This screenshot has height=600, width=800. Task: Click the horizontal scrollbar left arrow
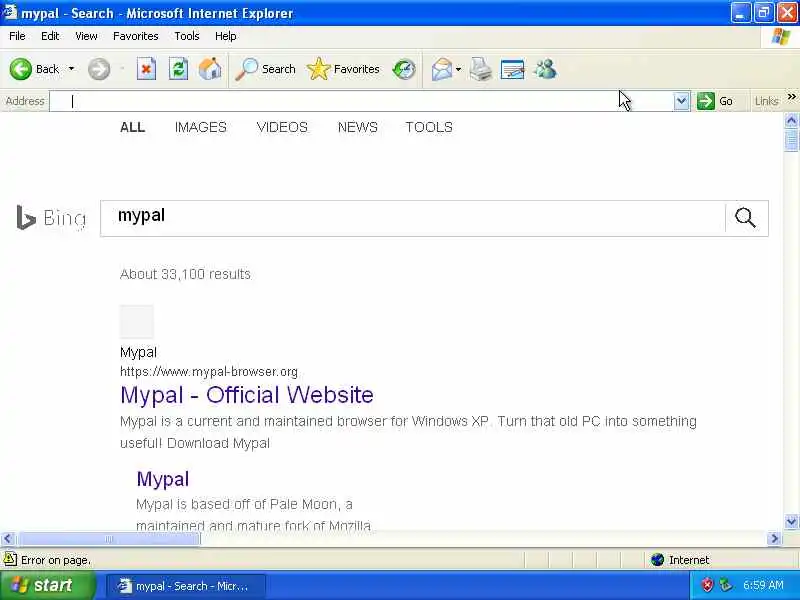[8, 539]
